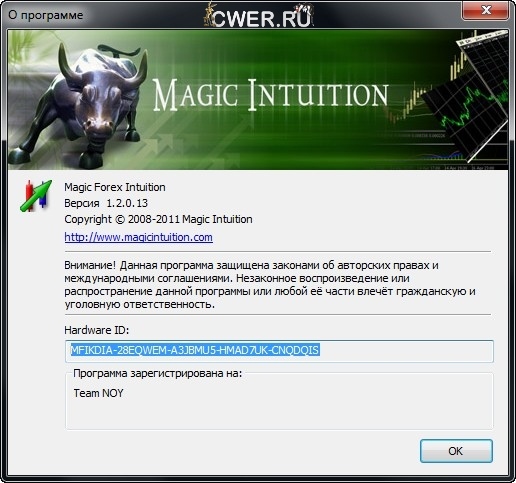Open the http://www.magicintuition.com link
Screen dimensions: 516x483
tap(138, 237)
